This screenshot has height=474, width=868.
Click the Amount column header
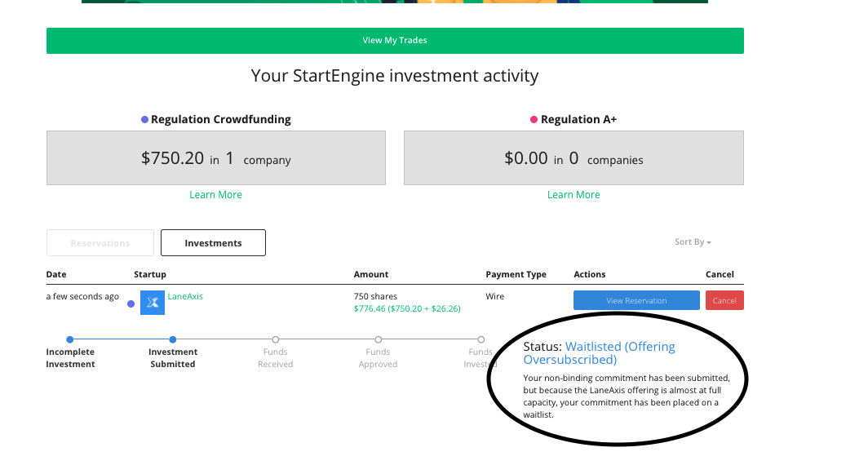point(371,274)
